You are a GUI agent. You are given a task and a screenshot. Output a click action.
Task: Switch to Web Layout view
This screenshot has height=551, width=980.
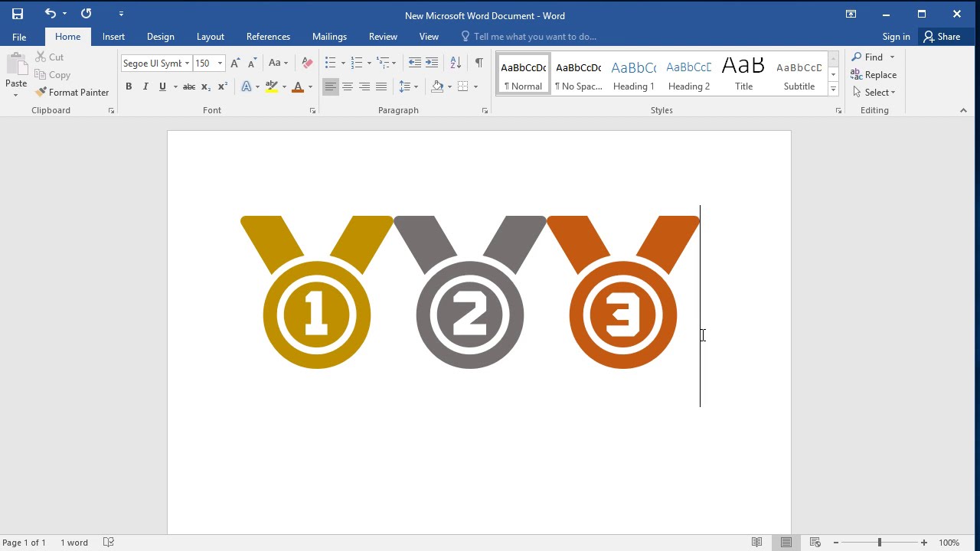(x=815, y=543)
